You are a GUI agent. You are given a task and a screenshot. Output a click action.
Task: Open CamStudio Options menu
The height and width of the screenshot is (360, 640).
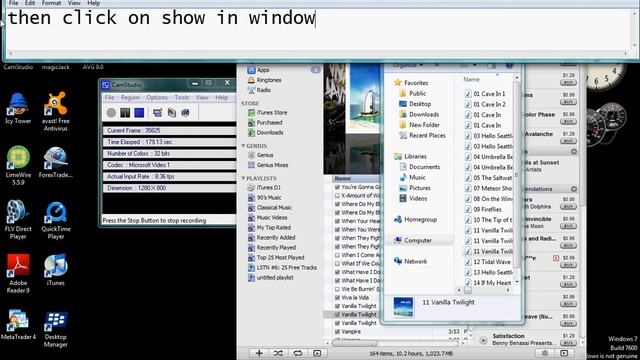point(157,98)
